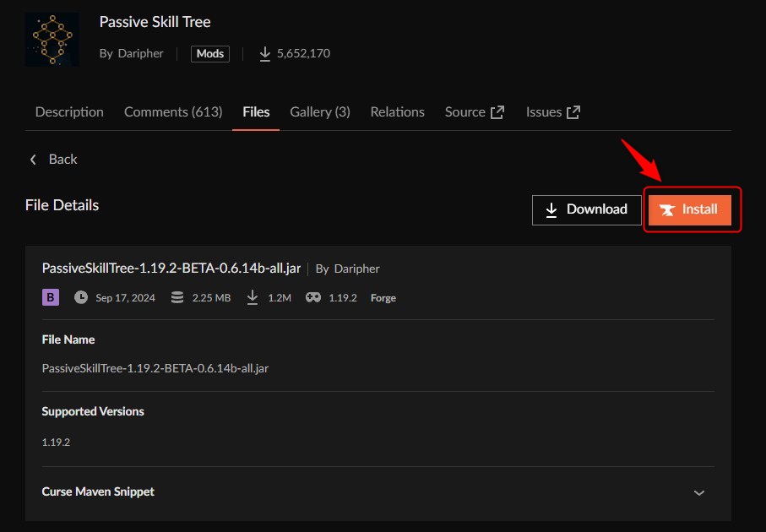Click the file size stack icon
The width and height of the screenshot is (766, 532).
pos(177,297)
